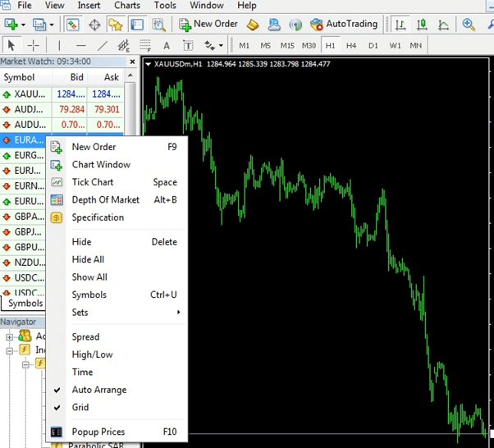Viewport: 494px width, 448px height.
Task: Select the Text Label 'T' tool
Action: pos(188,46)
